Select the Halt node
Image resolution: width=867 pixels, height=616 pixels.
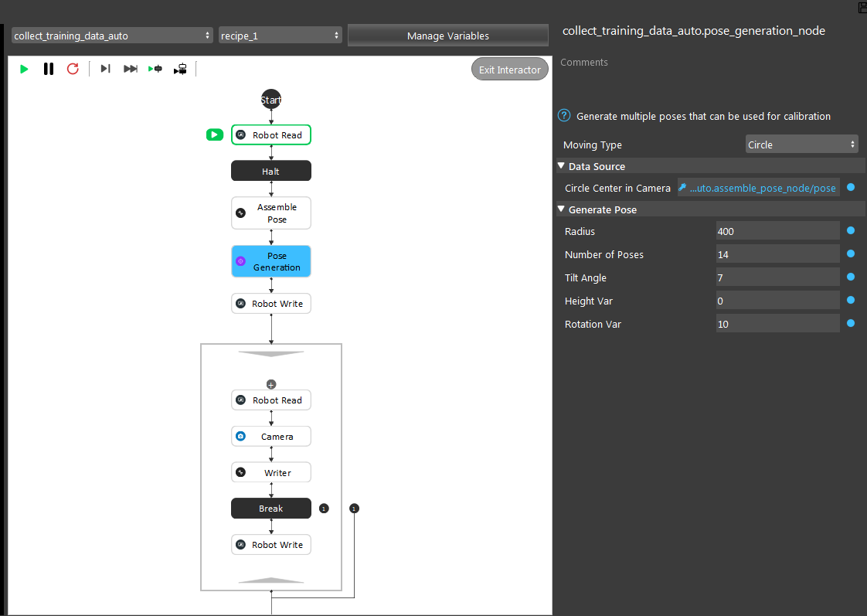coord(271,171)
